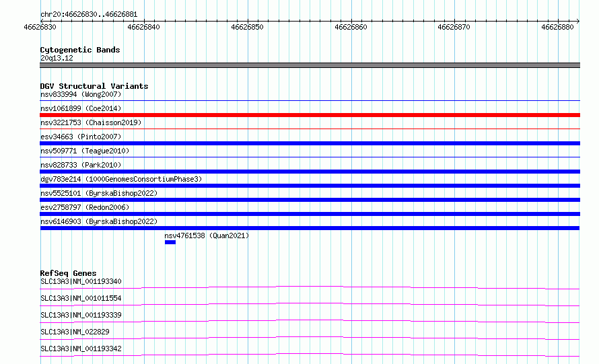This screenshot has height=364, width=599.
Task: Click the blue bar under nsv6146903
Action: (310, 228)
